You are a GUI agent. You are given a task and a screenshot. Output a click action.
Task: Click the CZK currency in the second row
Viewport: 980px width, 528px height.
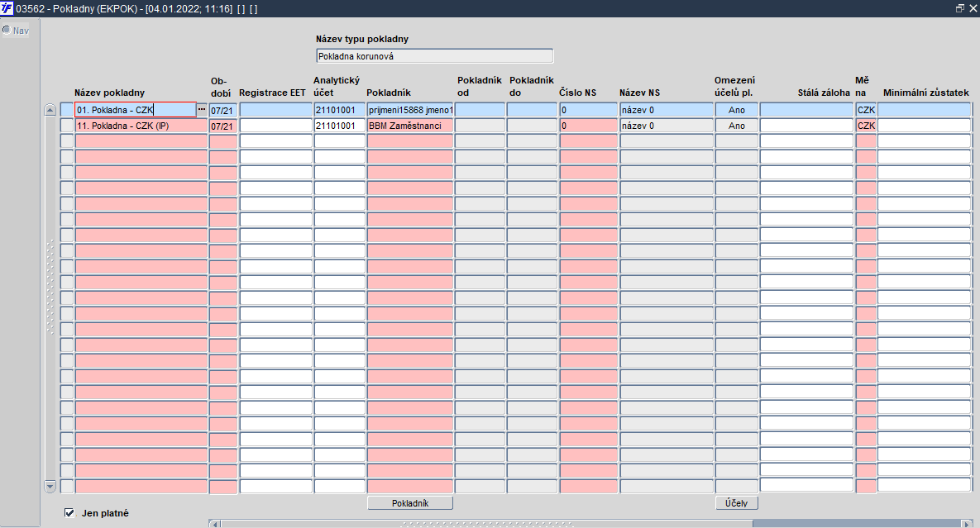(866, 126)
